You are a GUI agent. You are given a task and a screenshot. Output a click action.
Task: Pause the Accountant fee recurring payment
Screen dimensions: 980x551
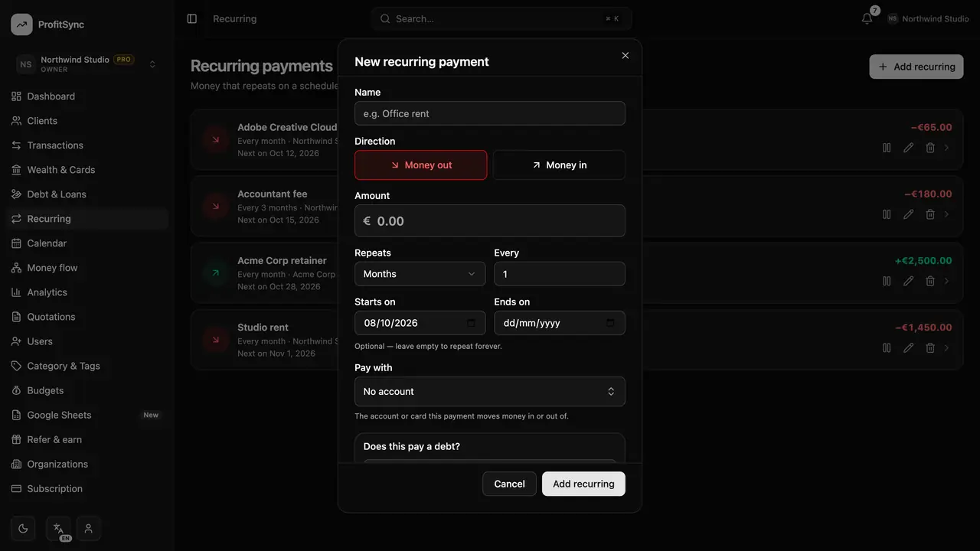(x=887, y=214)
